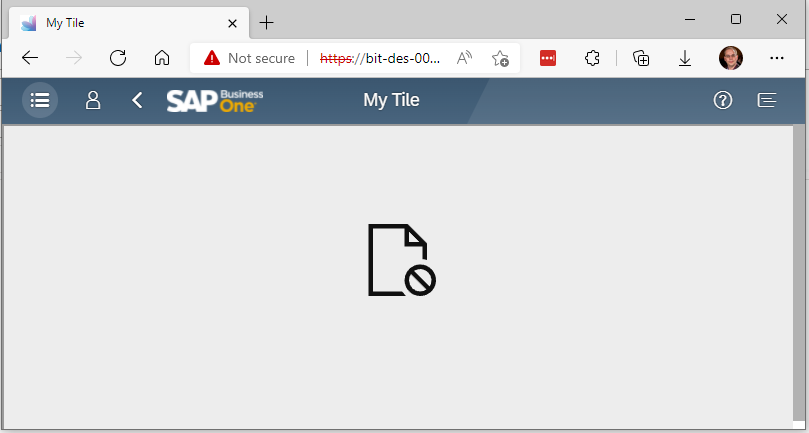Add this page to favorites

point(500,58)
